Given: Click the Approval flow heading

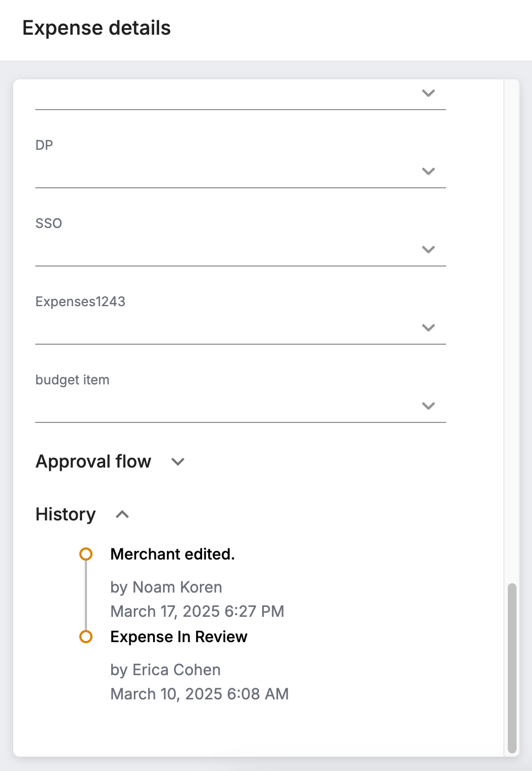Looking at the screenshot, I should click(94, 461).
